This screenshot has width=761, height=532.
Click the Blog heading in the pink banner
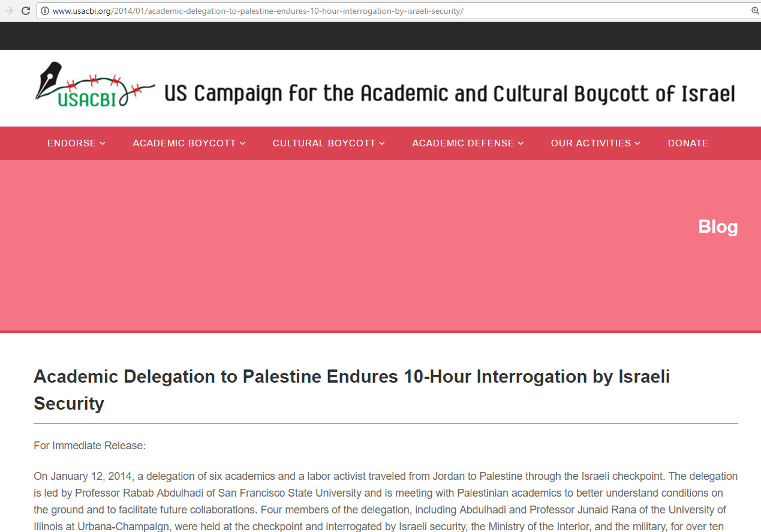click(x=718, y=227)
